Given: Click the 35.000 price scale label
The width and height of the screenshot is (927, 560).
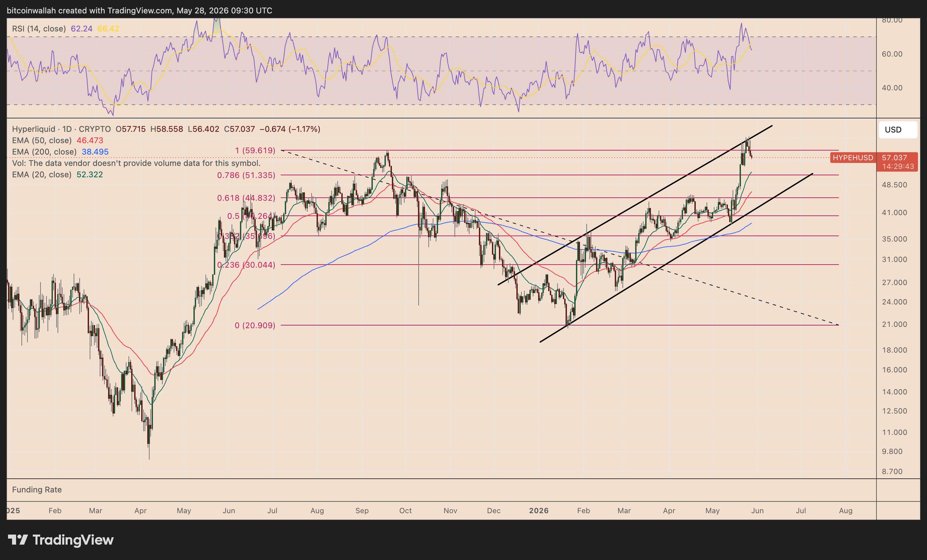Looking at the screenshot, I should pos(894,239).
